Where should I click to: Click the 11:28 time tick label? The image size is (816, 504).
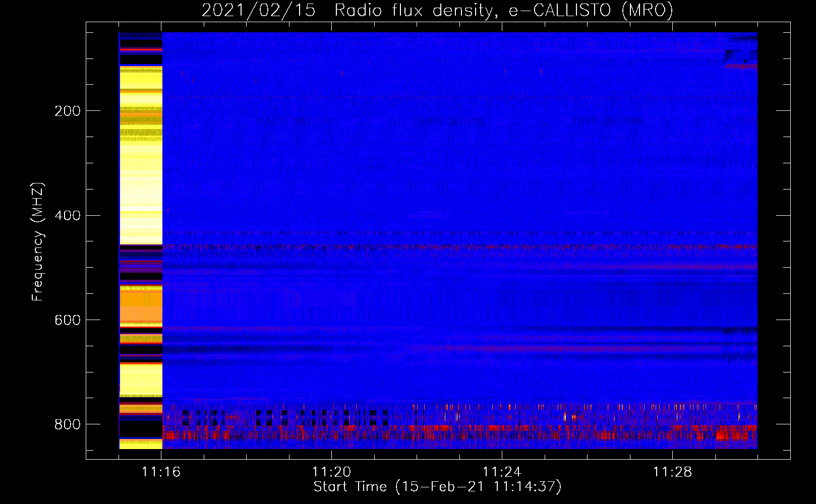672,472
